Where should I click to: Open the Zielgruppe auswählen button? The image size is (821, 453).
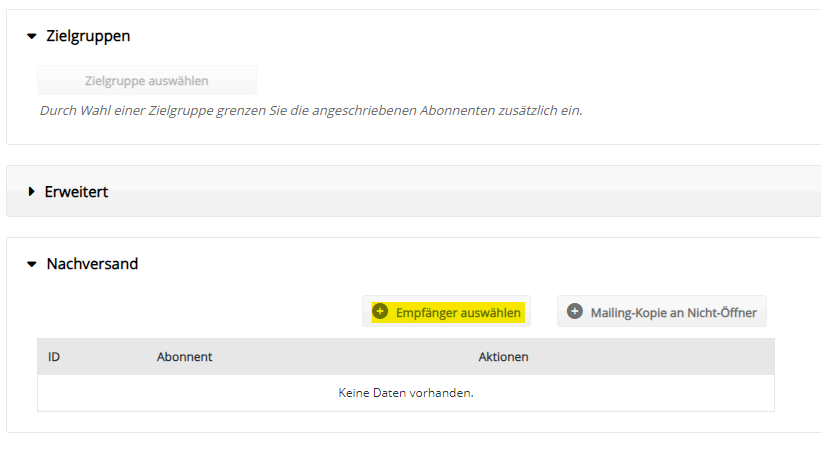[147, 80]
